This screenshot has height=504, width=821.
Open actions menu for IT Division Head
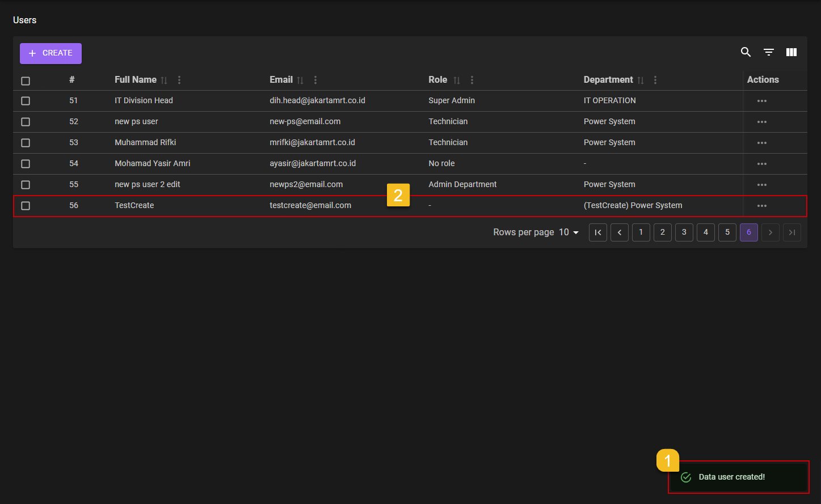pyautogui.click(x=761, y=101)
